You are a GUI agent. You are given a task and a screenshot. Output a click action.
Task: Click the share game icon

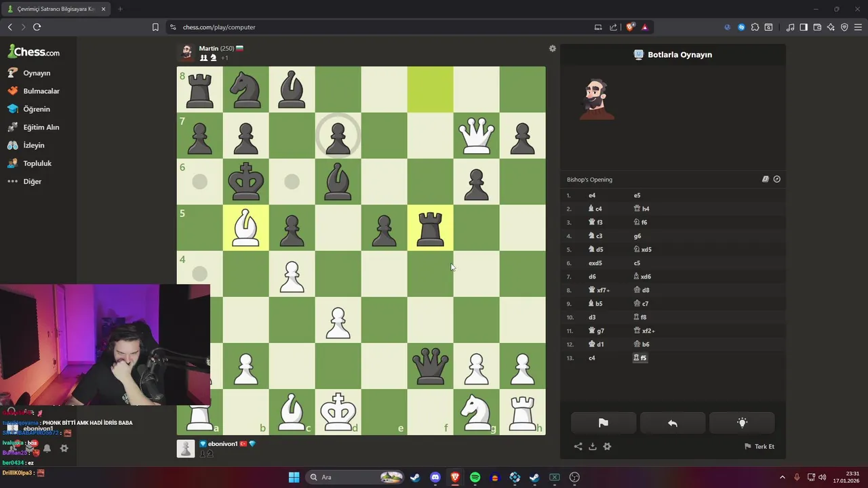pos(578,447)
